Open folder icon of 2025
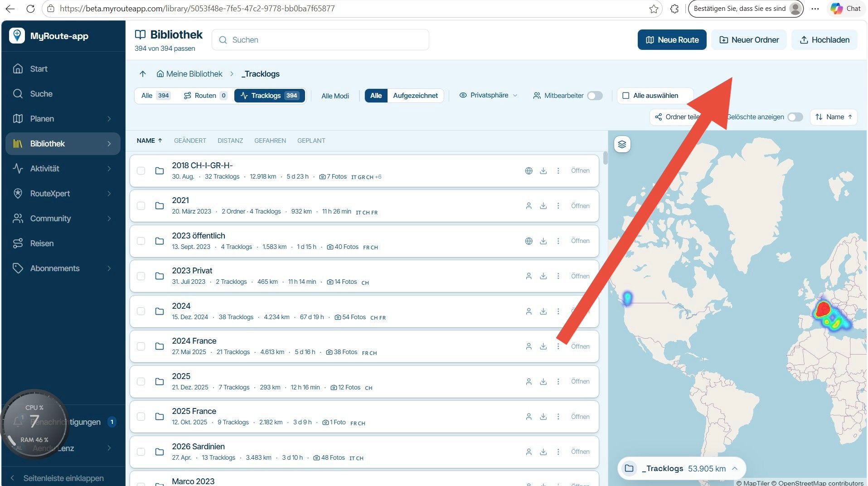 [160, 382]
